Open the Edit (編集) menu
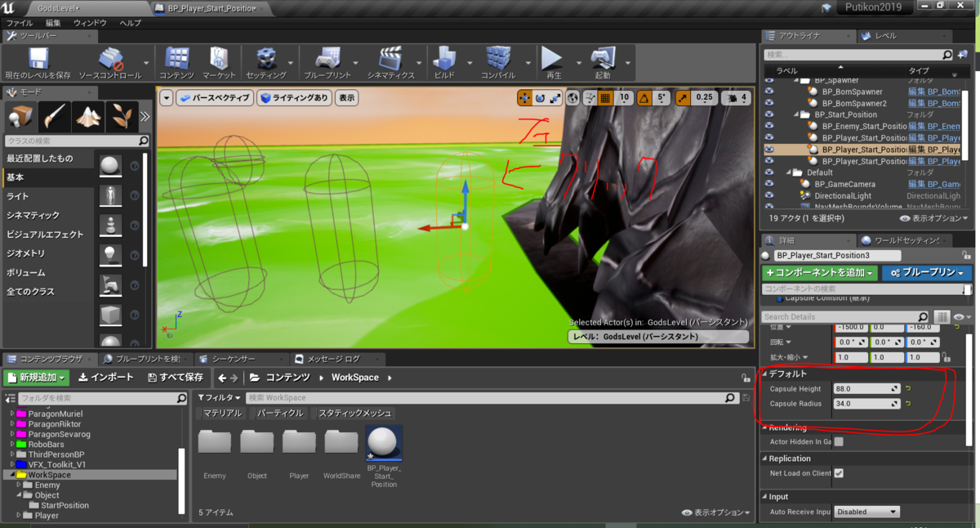The width and height of the screenshot is (980, 528). pos(53,23)
